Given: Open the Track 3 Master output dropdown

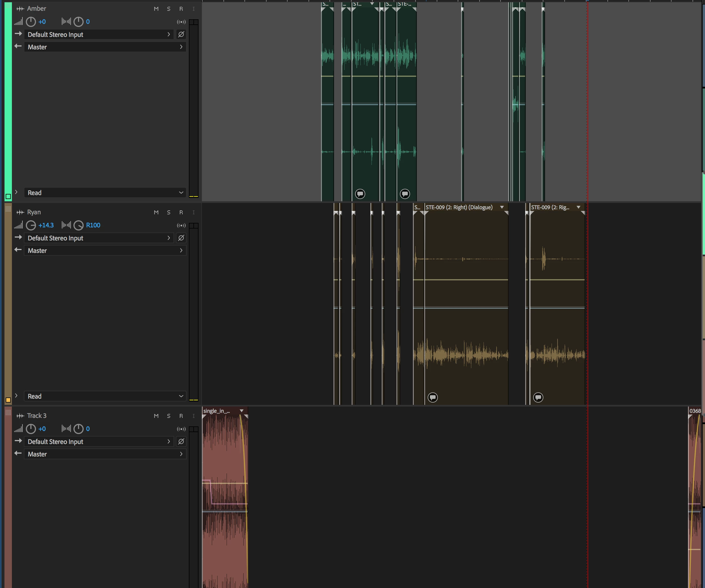Looking at the screenshot, I should pos(105,454).
